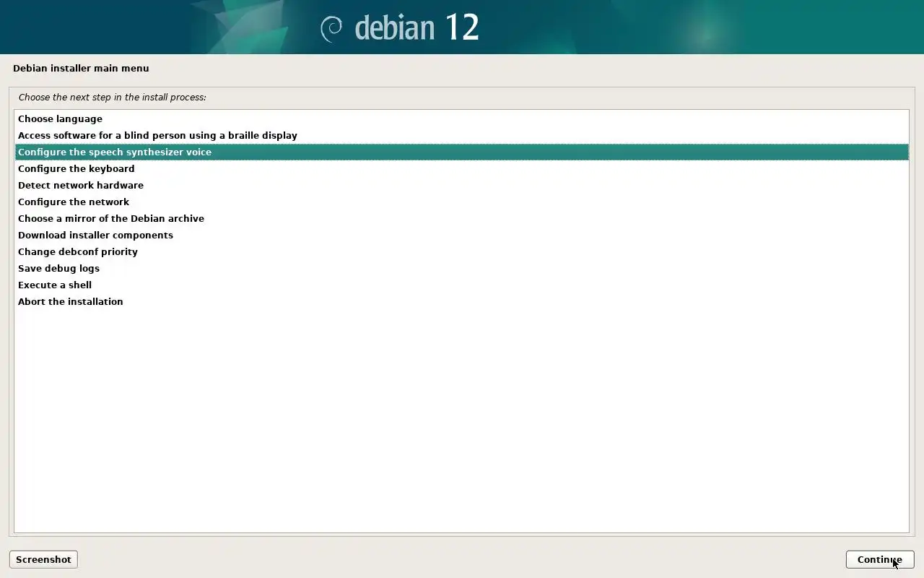Viewport: 924px width, 578px height.
Task: Select Configure the speech synthesizer voice
Action: [461, 152]
